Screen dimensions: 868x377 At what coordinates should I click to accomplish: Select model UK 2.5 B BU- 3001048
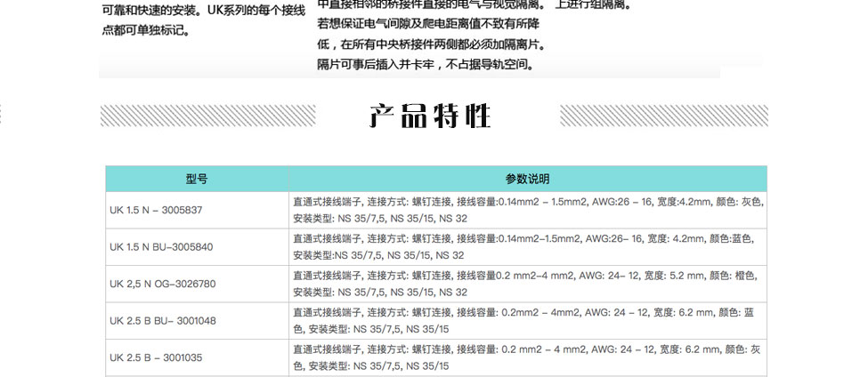162,320
